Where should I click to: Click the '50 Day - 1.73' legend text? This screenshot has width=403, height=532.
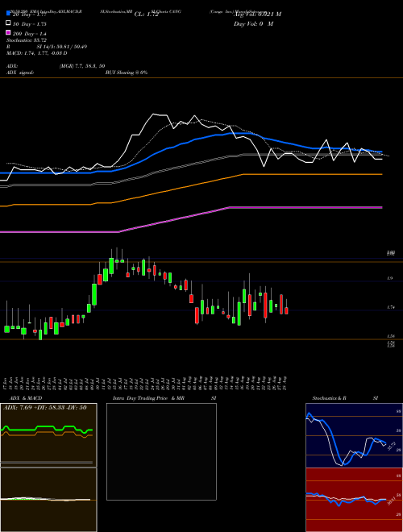click(30, 24)
